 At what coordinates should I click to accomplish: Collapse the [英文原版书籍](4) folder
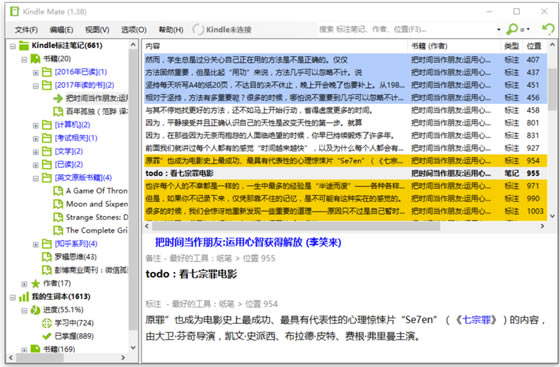pos(35,178)
